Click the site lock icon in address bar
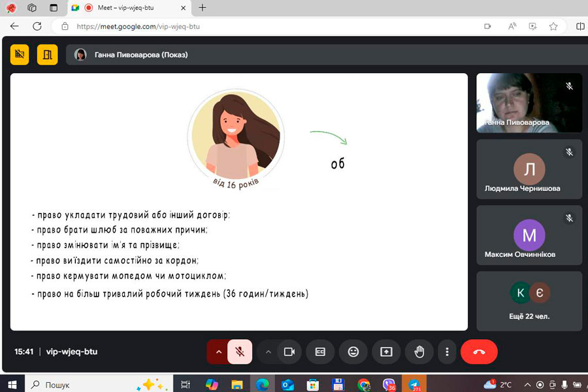This screenshot has width=588, height=392. point(65,26)
